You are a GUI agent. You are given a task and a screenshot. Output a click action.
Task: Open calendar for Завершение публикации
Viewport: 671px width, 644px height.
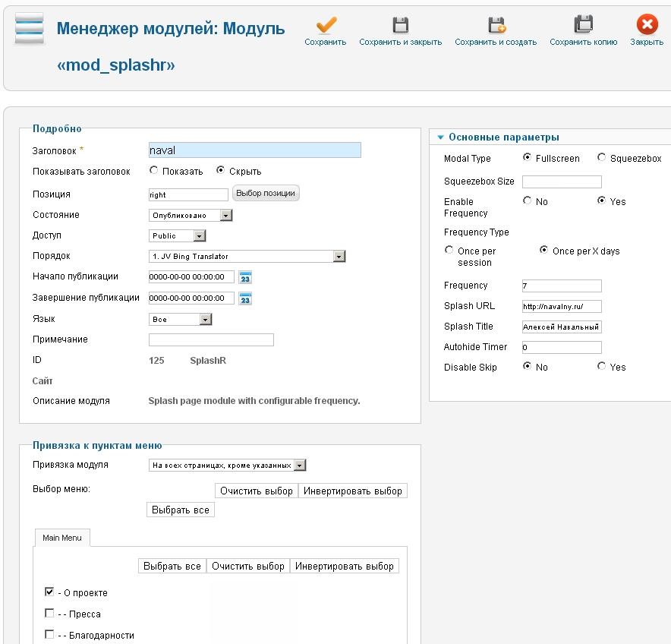coord(245,298)
